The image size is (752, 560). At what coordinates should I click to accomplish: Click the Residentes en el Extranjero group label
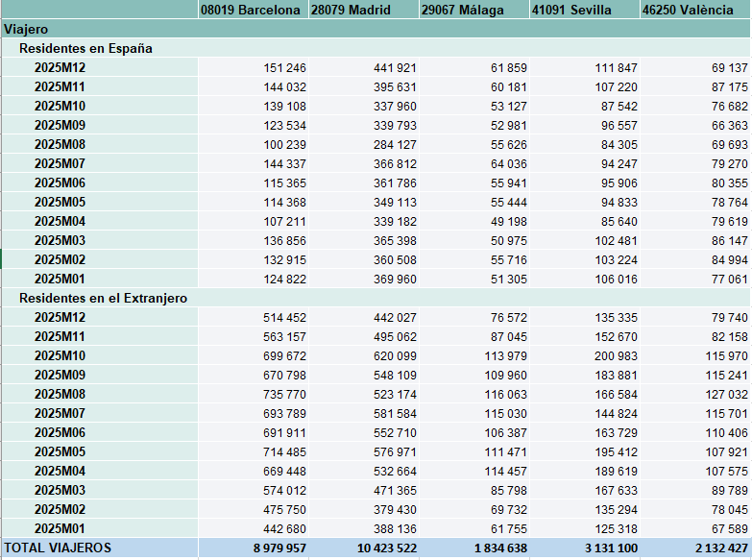tap(103, 298)
